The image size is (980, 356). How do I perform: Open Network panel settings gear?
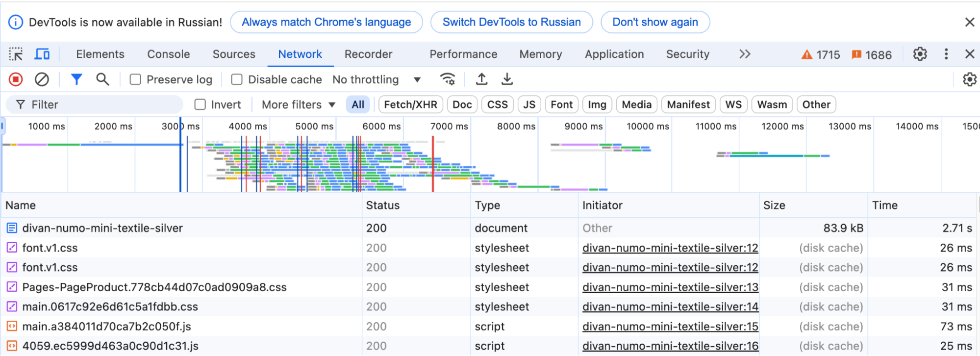969,79
